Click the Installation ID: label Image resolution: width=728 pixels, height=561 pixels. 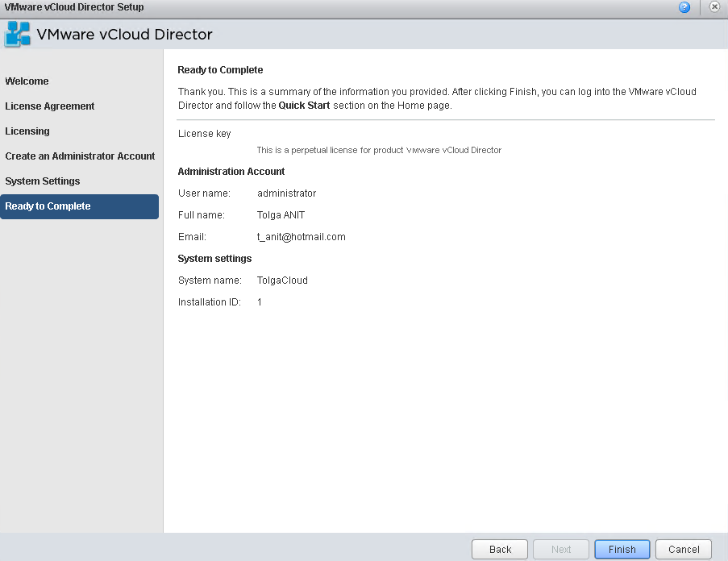pos(210,302)
